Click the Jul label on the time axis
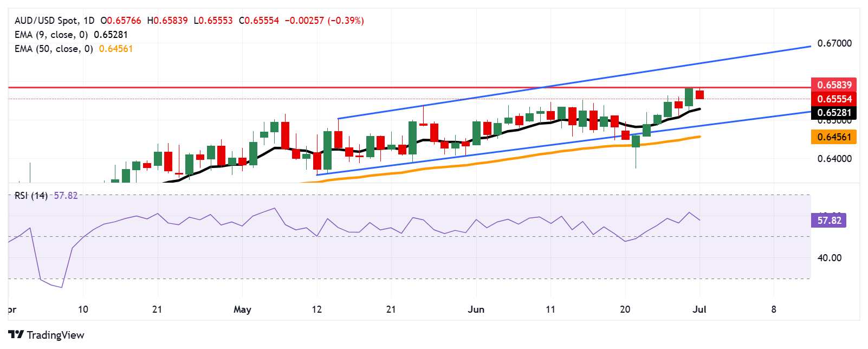This screenshot has height=349, width=868. pyautogui.click(x=699, y=309)
